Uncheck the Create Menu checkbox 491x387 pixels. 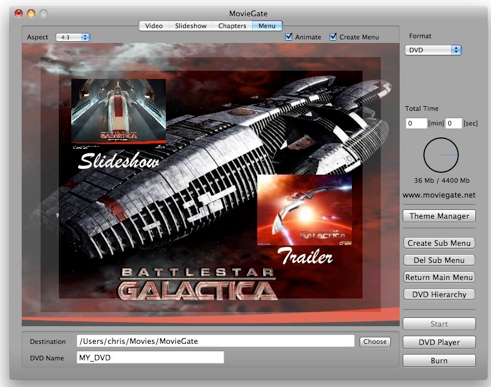333,37
